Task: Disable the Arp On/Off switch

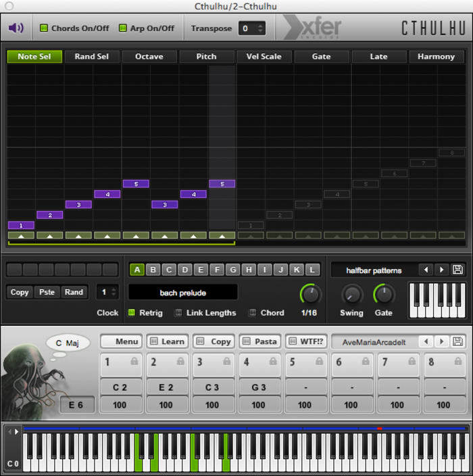Action: (123, 28)
